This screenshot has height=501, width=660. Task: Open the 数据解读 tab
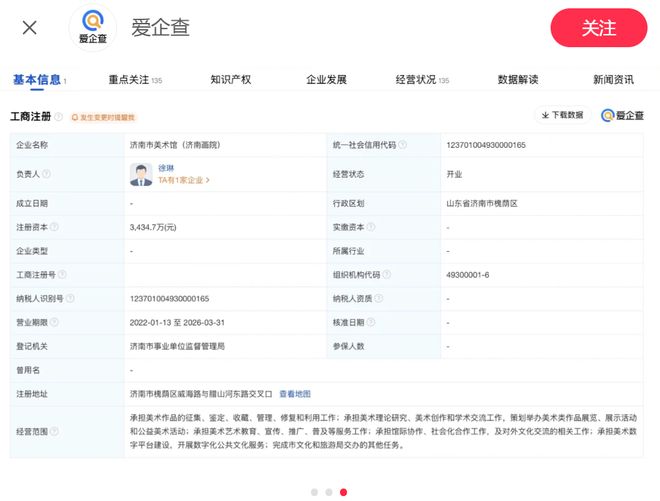pyautogui.click(x=518, y=79)
